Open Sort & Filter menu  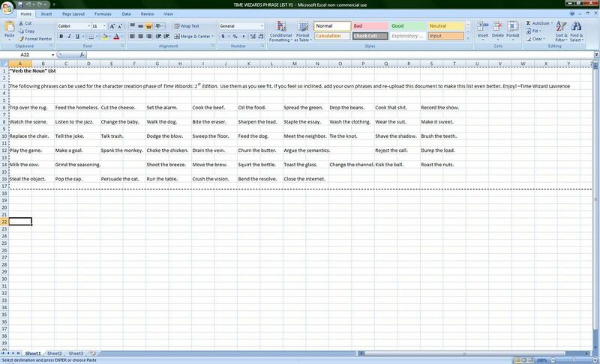[x=561, y=31]
